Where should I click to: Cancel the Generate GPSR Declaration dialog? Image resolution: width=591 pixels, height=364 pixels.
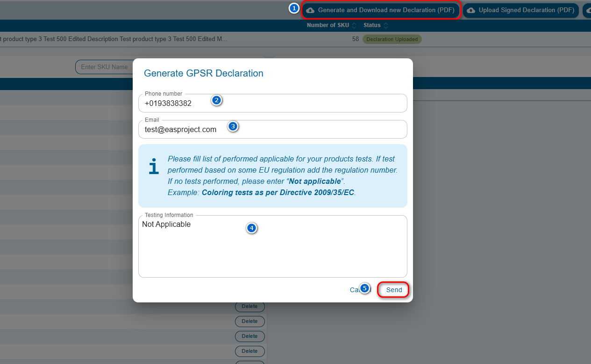pos(354,290)
